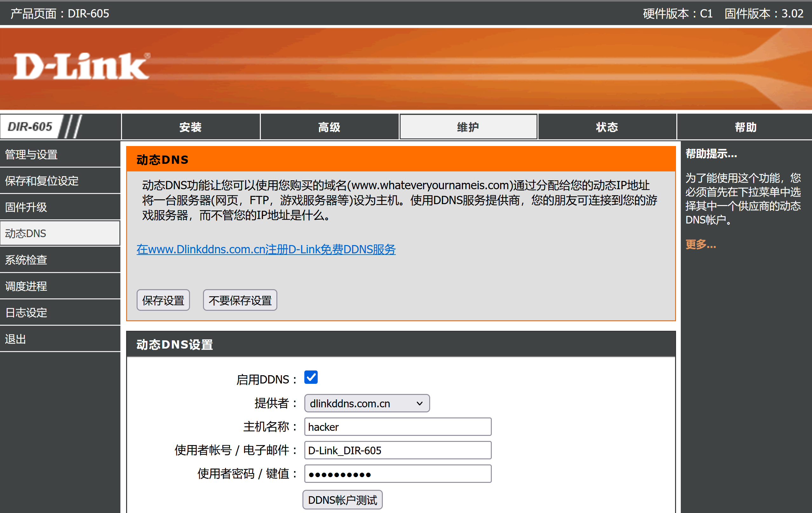This screenshot has height=513, width=812.
Task: Uncheck the 启用DDNS checkbox
Action: [311, 377]
